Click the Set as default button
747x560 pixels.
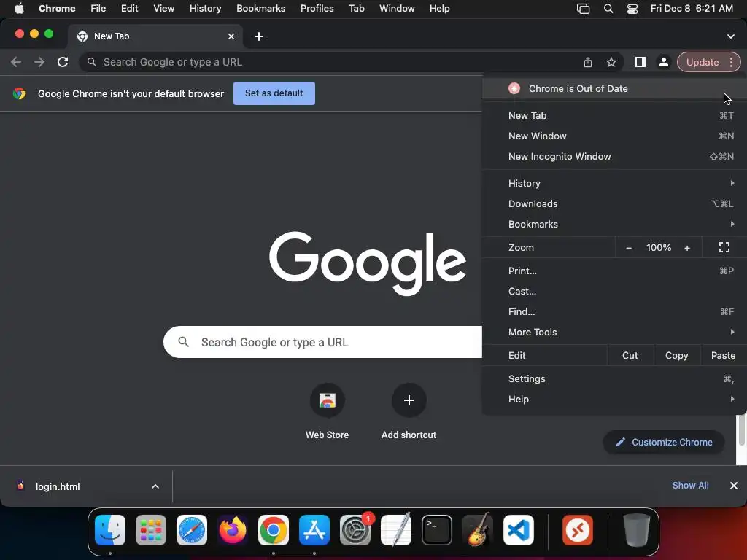pyautogui.click(x=274, y=93)
